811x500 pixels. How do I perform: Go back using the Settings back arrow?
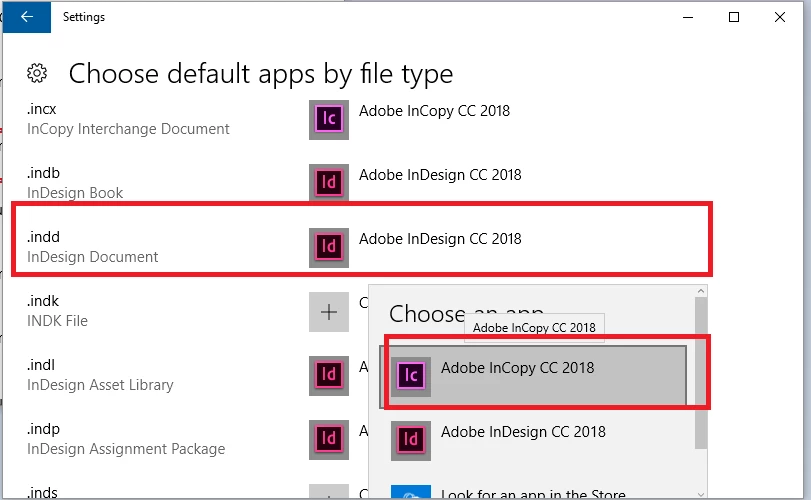click(27, 17)
